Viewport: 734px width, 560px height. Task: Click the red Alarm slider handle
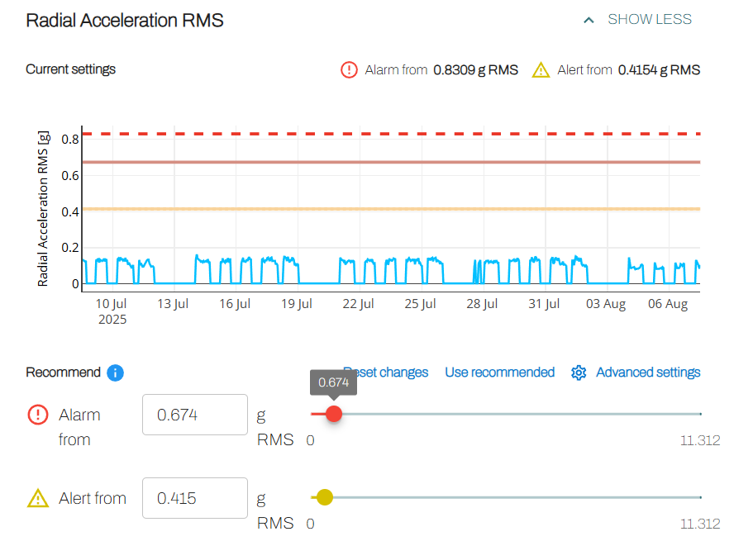(334, 414)
